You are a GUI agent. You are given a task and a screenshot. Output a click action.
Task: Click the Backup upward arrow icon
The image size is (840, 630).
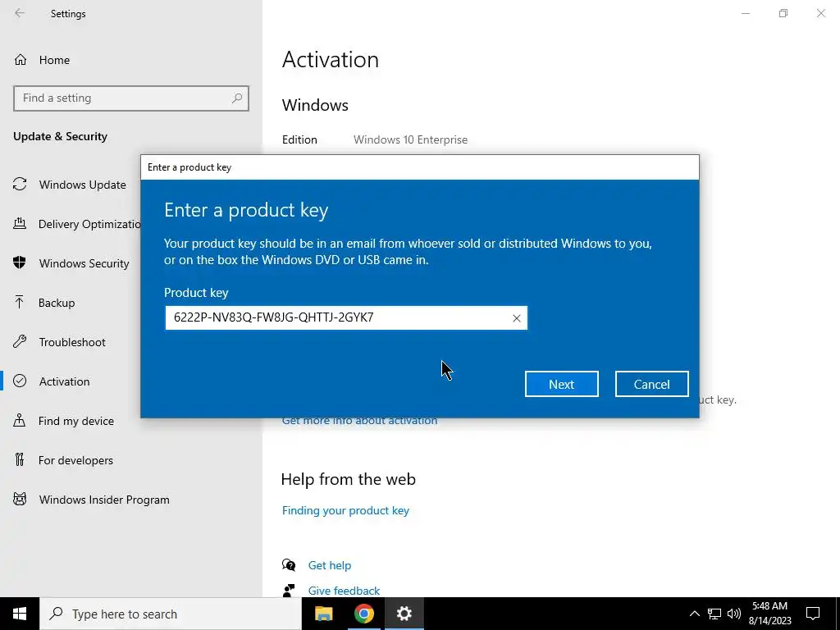point(20,302)
